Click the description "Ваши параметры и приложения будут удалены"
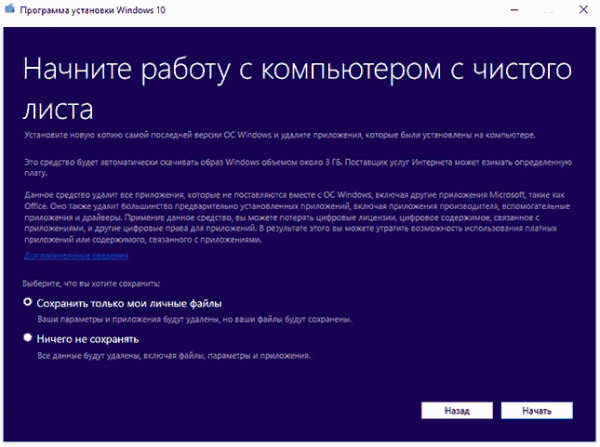The image size is (600, 447). (194, 319)
